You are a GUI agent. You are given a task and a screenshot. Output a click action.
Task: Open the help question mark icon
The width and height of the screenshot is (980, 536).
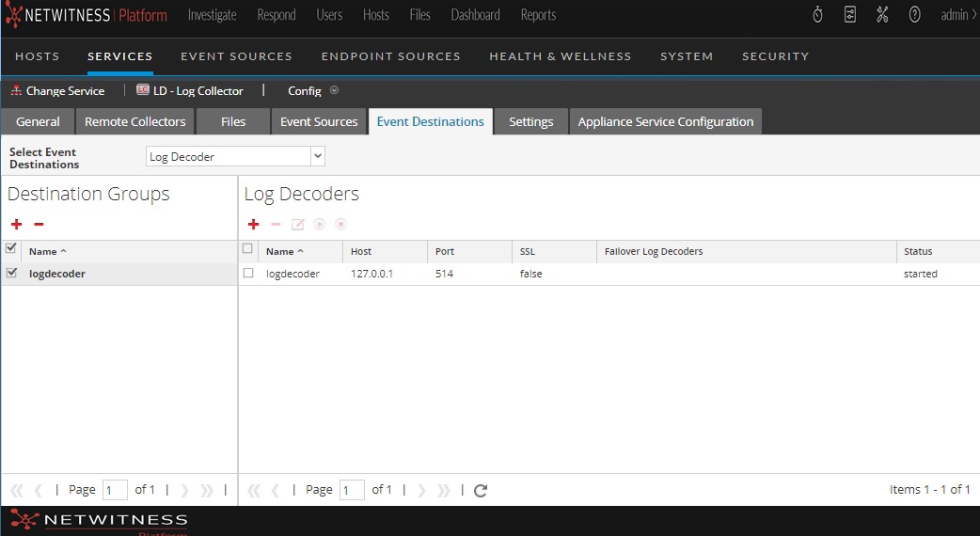914,15
